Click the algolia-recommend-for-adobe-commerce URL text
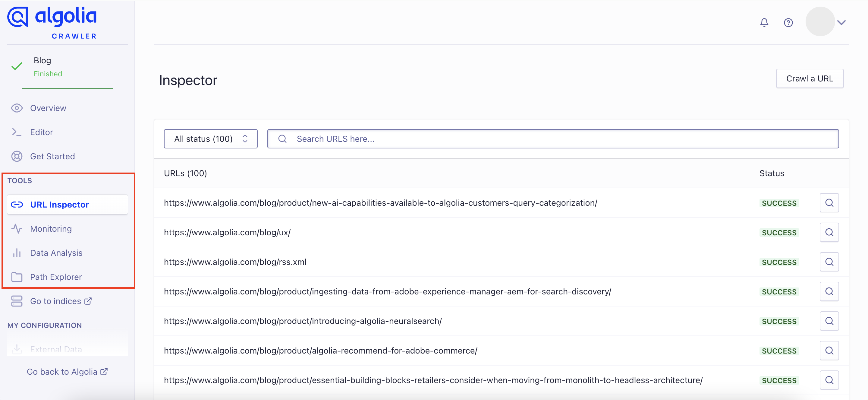The width and height of the screenshot is (868, 400). coord(321,351)
